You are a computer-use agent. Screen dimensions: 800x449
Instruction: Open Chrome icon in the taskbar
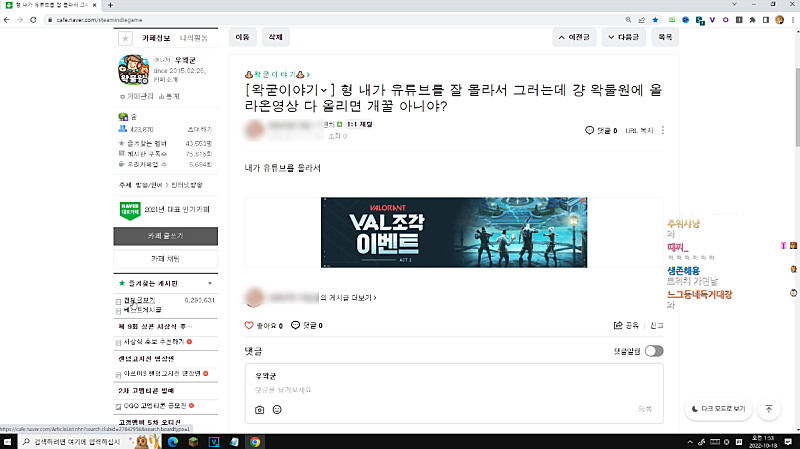pos(255,442)
